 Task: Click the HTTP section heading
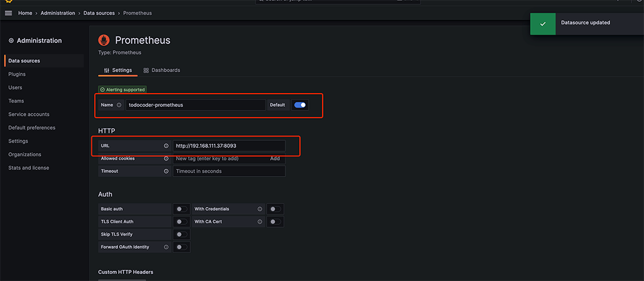tap(106, 131)
